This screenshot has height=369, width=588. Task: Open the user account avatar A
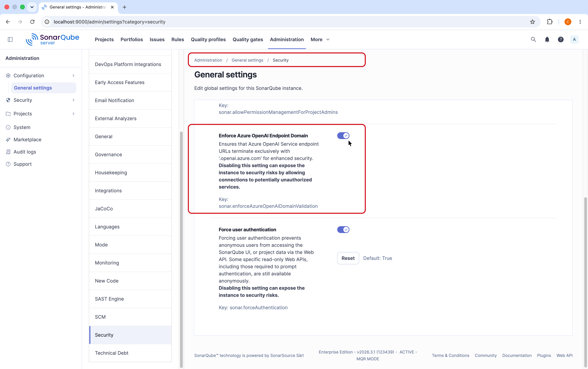click(574, 39)
